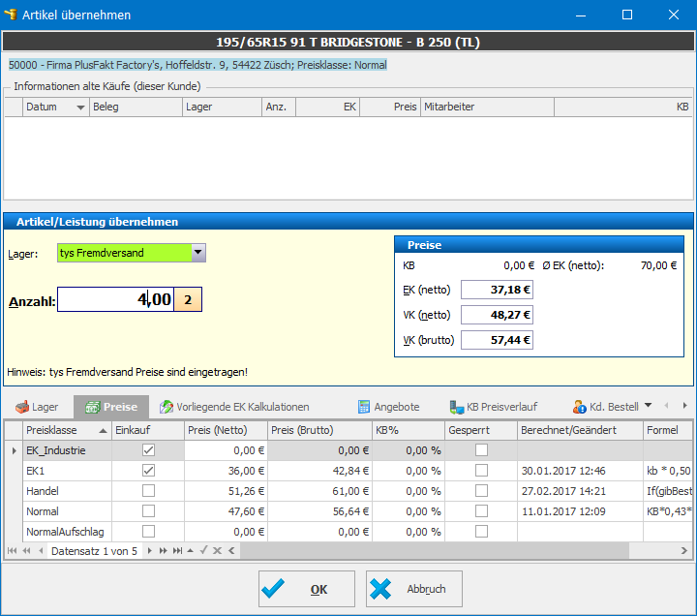697x616 pixels.
Task: Go to next record in navigator
Action: click(x=151, y=550)
